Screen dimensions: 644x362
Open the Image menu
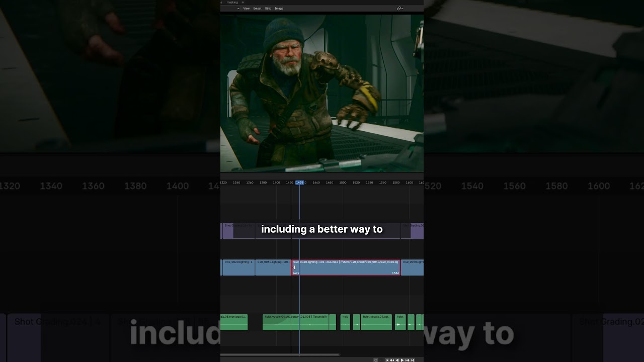click(x=279, y=9)
